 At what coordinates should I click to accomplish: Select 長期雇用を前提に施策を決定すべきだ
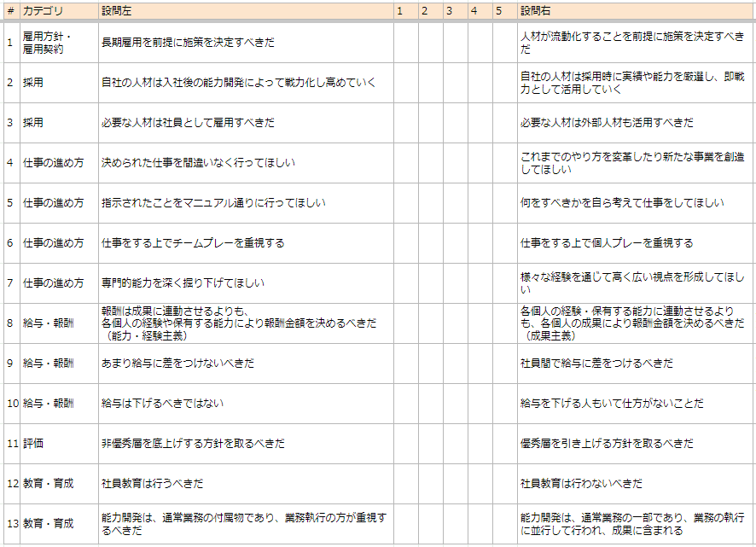click(x=246, y=43)
